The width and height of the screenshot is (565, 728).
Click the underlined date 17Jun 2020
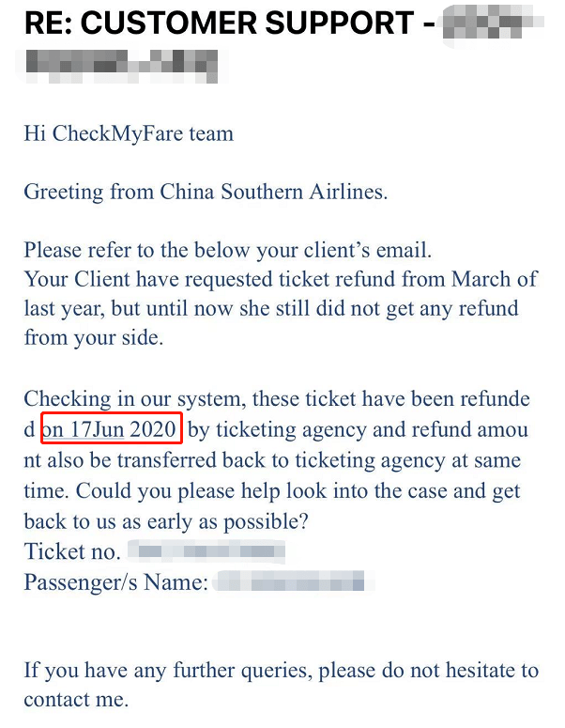click(x=124, y=428)
